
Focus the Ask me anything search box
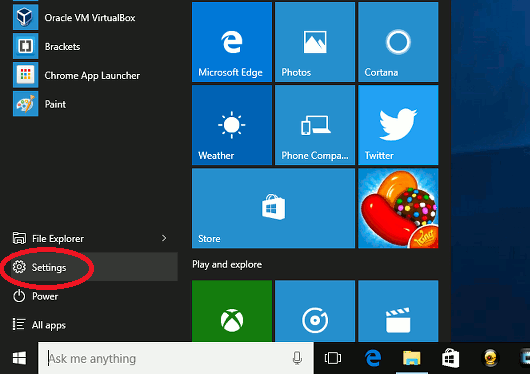click(x=176, y=358)
